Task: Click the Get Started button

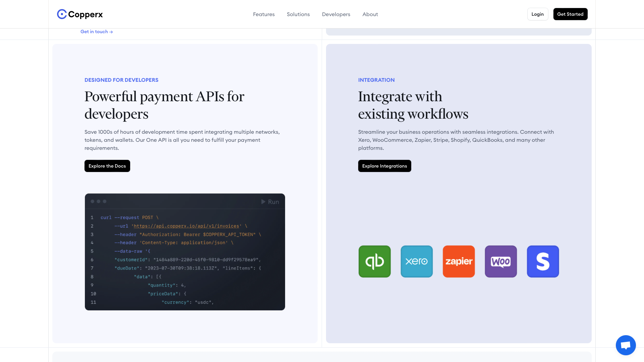Action: pyautogui.click(x=570, y=14)
